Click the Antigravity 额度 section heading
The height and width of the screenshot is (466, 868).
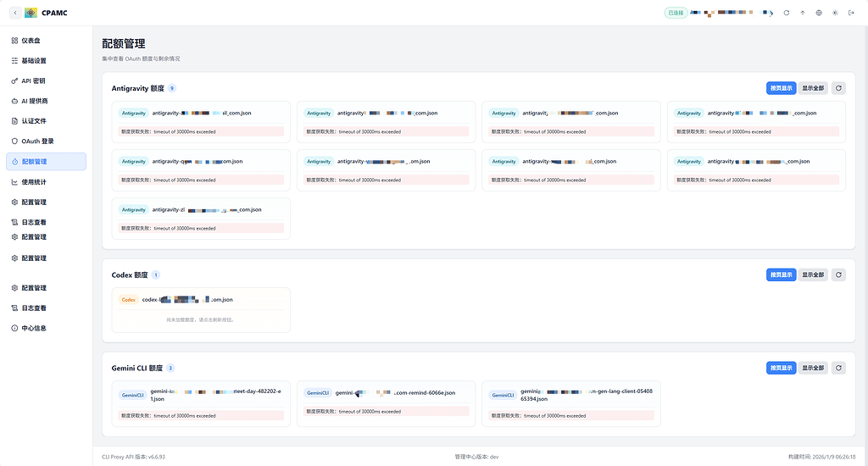click(138, 88)
